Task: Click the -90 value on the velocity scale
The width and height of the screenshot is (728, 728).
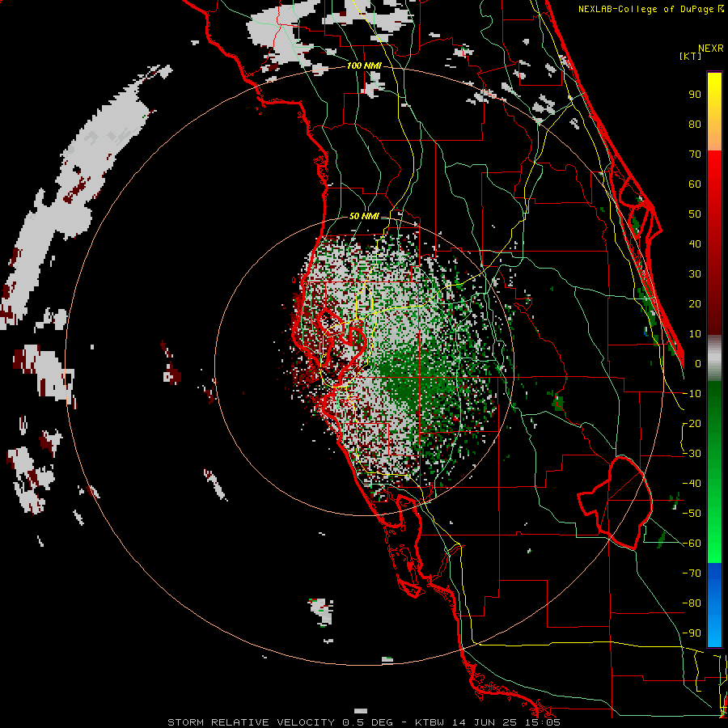Action: coord(692,633)
